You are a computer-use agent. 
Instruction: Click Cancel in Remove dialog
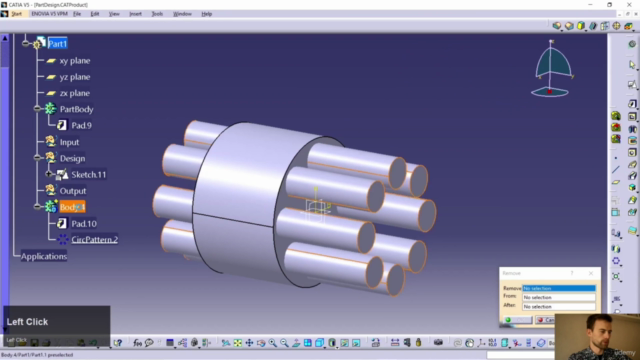pyautogui.click(x=545, y=320)
